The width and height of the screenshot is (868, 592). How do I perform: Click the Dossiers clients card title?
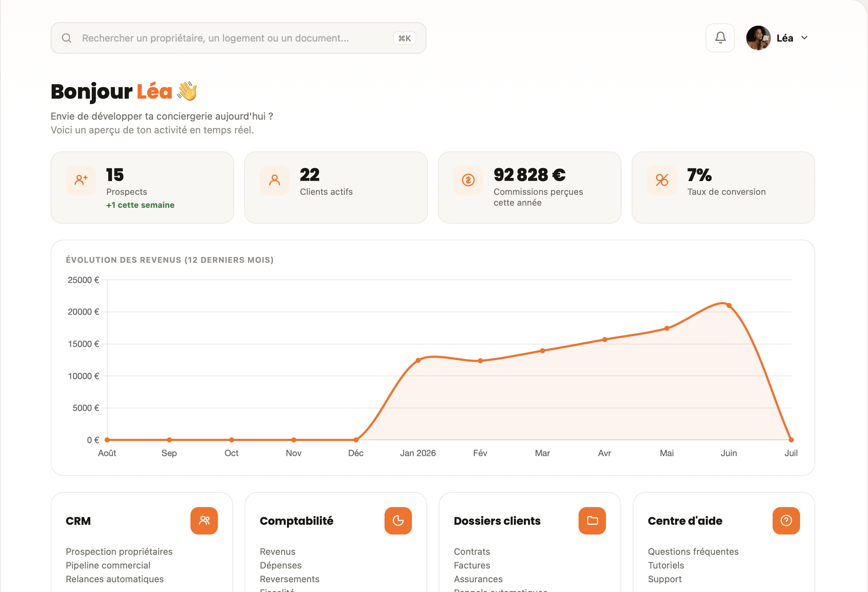(x=497, y=521)
